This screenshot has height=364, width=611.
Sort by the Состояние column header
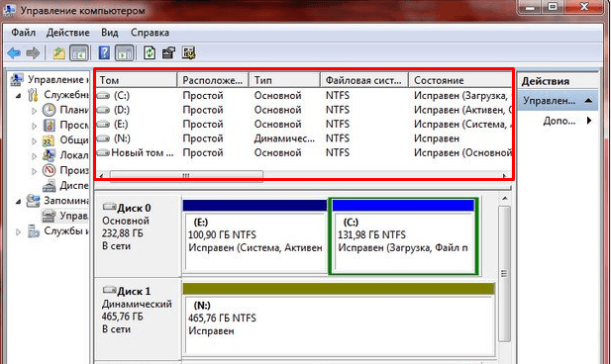tap(460, 80)
